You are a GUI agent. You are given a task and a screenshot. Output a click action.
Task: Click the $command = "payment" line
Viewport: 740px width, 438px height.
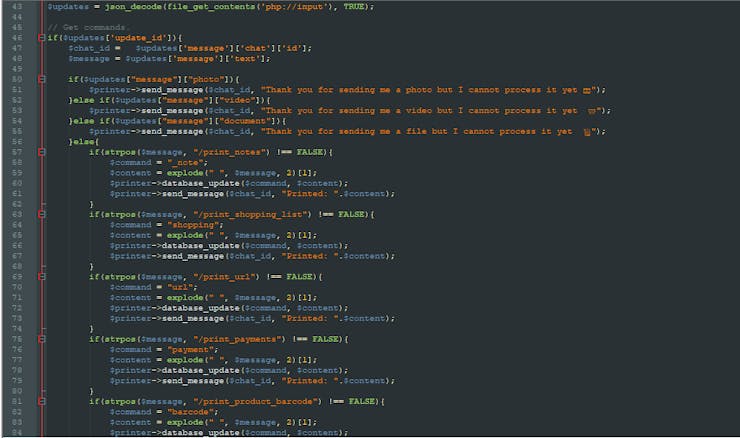pos(164,349)
